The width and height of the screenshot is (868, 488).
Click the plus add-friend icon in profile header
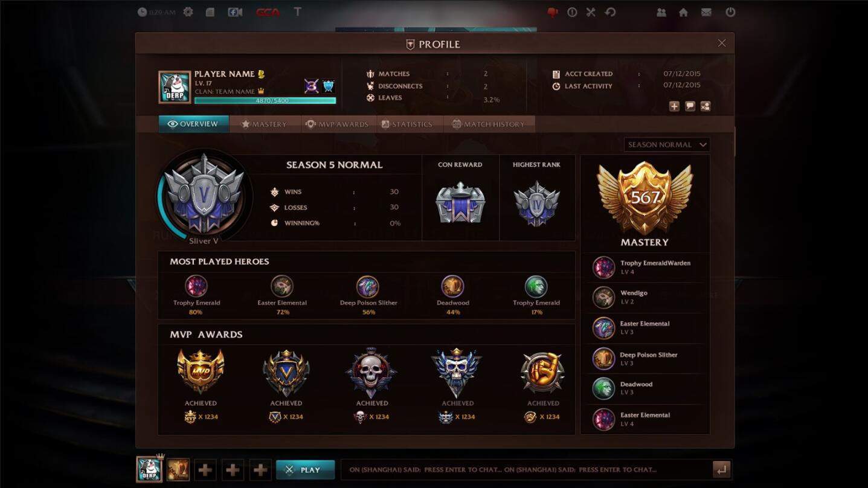(x=674, y=106)
